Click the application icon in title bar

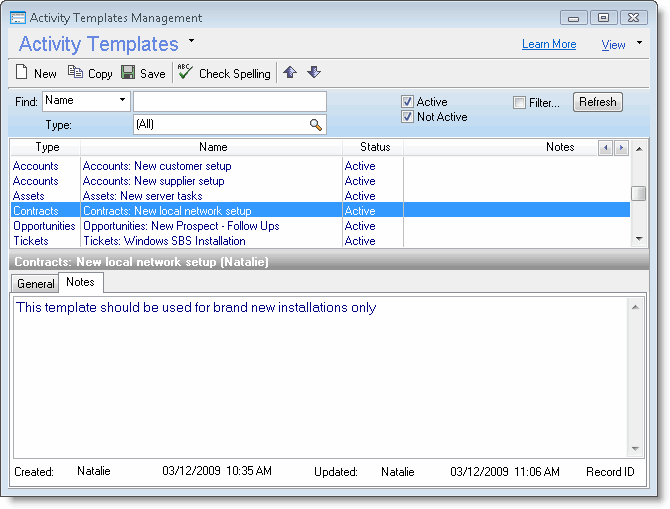click(x=18, y=18)
